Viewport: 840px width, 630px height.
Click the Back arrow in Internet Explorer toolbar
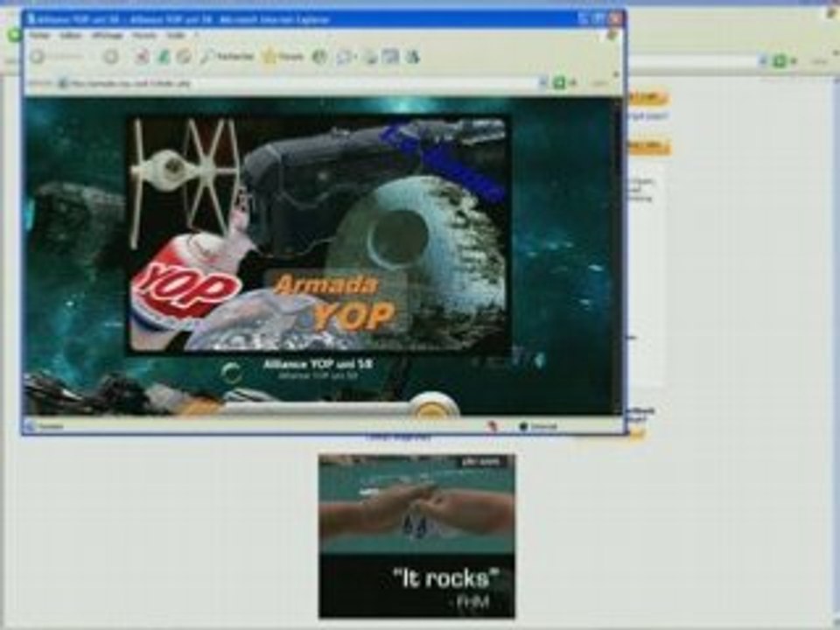click(38, 56)
